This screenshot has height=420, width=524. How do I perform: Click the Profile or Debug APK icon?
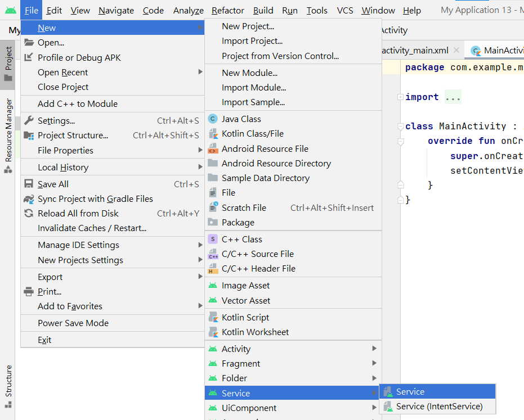29,57
